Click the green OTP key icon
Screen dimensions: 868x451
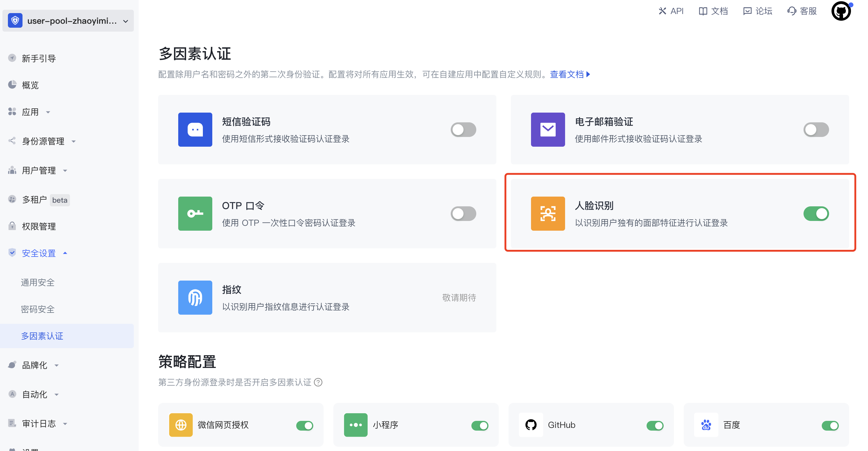(x=195, y=213)
